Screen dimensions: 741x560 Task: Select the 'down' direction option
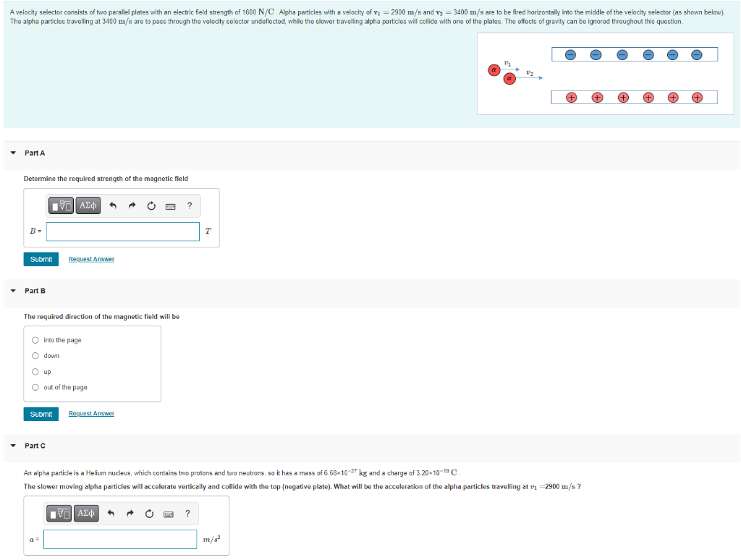point(35,356)
